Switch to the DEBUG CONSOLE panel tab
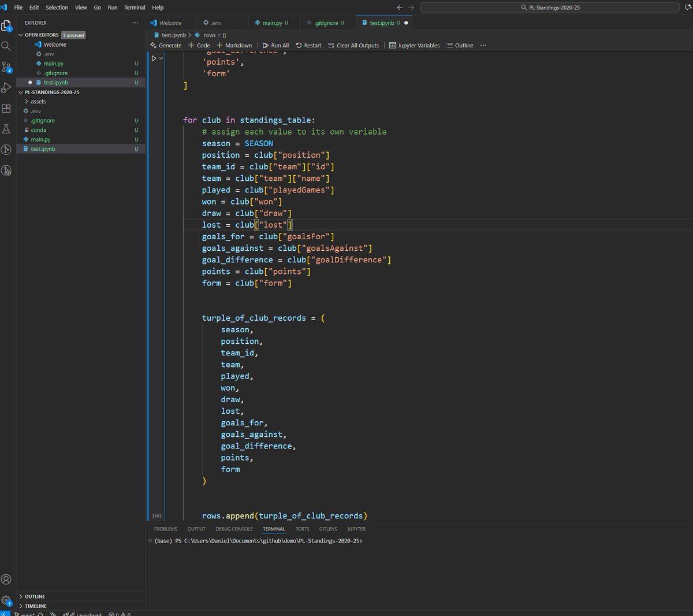Screen dimensions: 693x616 [234, 529]
